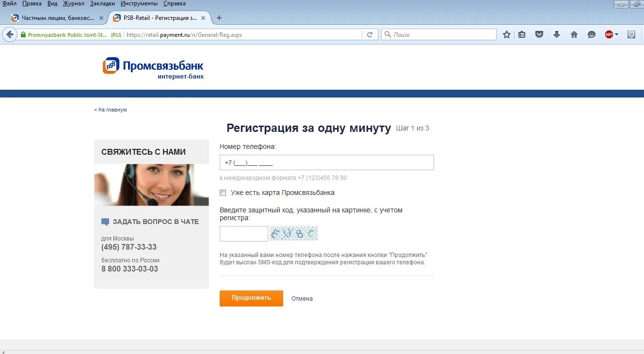Viewport: 644px width, 354px height.
Task: Click the 'интернет-банк' caption under logo
Action: click(181, 77)
